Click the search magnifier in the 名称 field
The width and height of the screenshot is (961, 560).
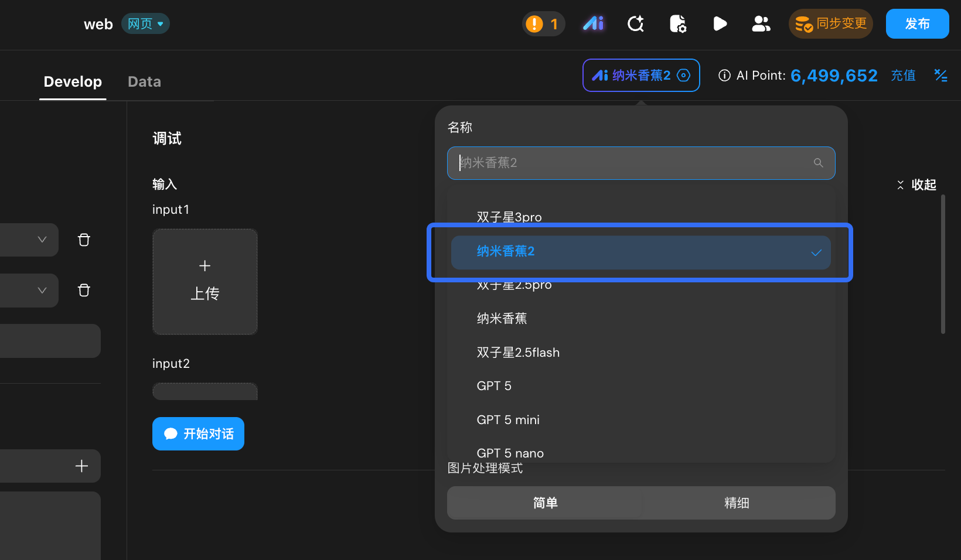click(x=819, y=163)
